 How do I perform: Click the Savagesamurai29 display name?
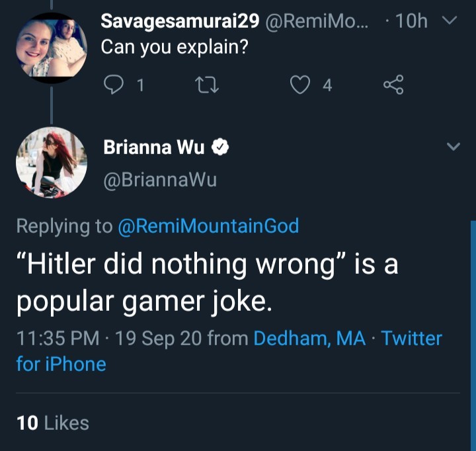click(x=179, y=21)
